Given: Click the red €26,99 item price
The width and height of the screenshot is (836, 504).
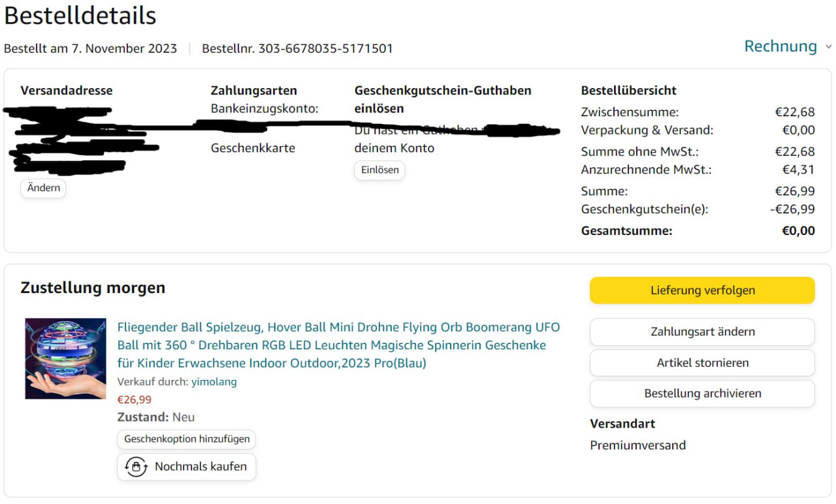Looking at the screenshot, I should (134, 400).
